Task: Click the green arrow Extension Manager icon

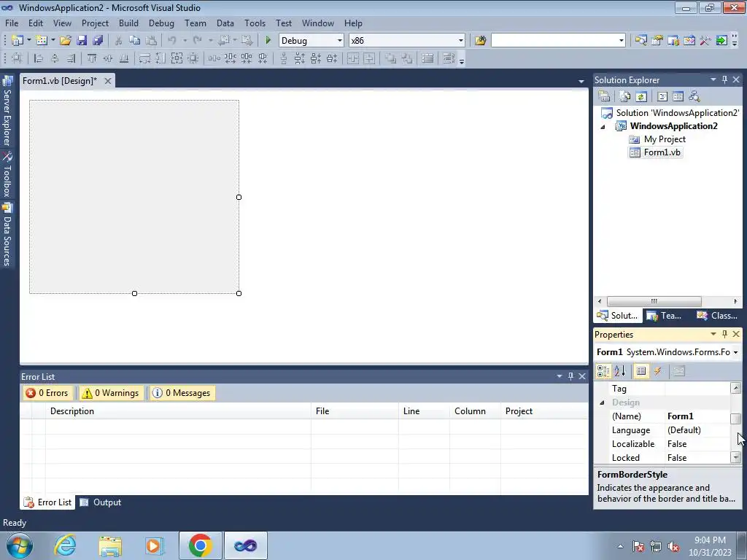Action: (721, 41)
